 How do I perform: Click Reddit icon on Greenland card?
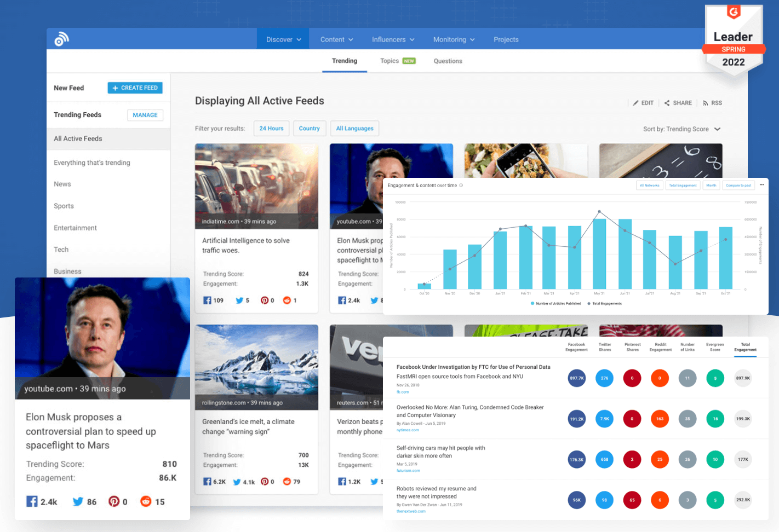point(287,482)
